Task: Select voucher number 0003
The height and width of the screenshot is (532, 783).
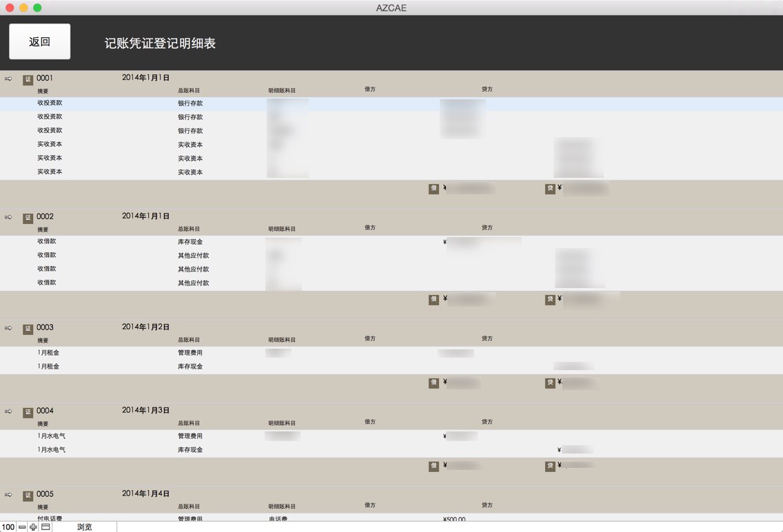Action: pyautogui.click(x=44, y=327)
